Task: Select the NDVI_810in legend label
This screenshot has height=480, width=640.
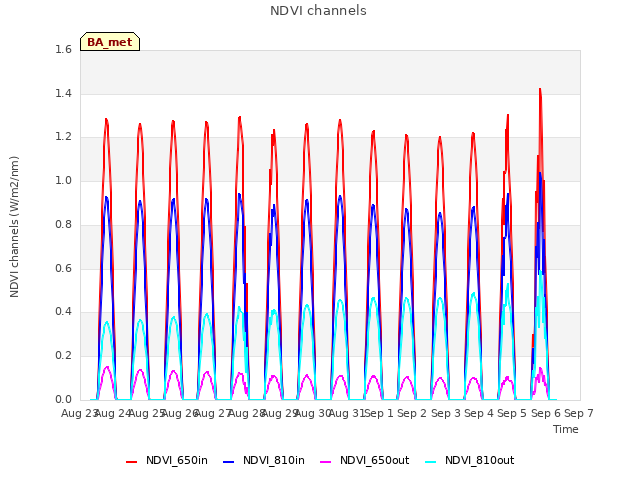Action: pos(273,460)
